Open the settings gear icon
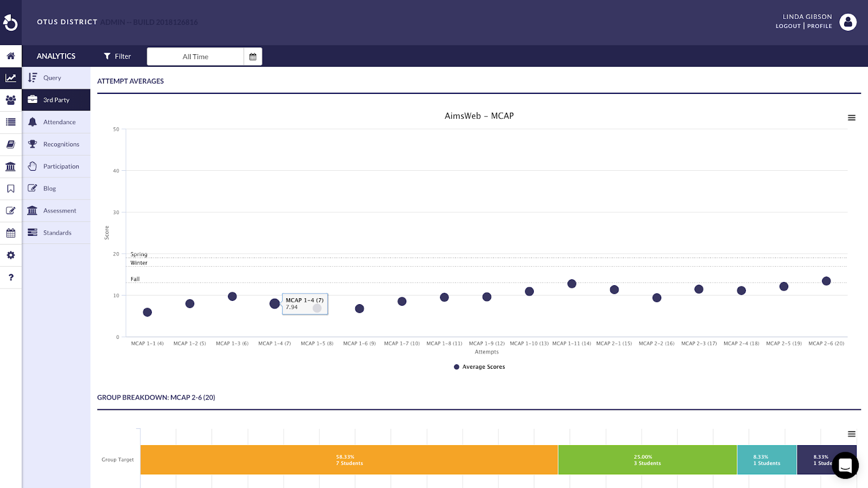Image resolution: width=868 pixels, height=488 pixels. (10, 255)
